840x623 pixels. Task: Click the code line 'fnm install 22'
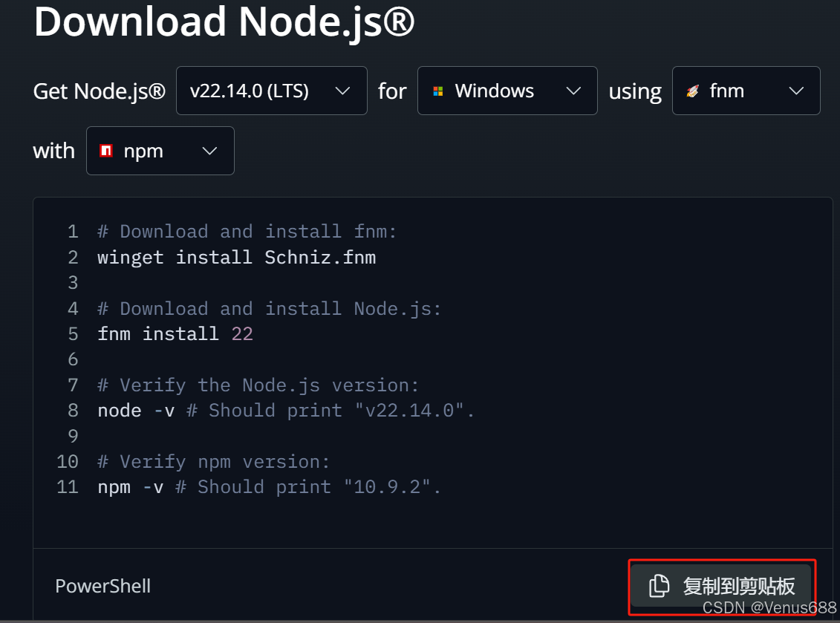[x=175, y=334]
